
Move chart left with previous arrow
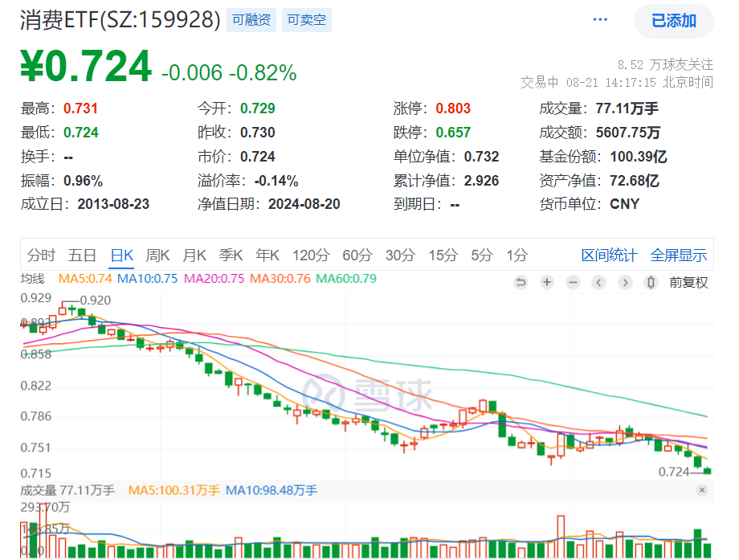[x=598, y=282]
